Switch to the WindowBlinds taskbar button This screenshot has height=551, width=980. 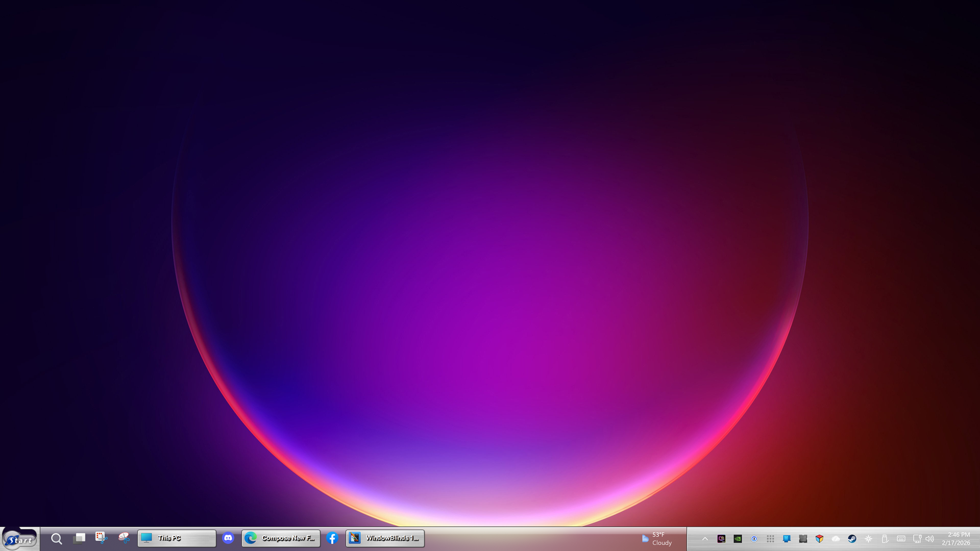(x=385, y=538)
